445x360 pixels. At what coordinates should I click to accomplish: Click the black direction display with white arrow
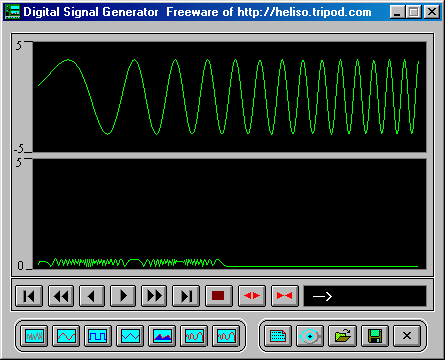tap(365, 296)
